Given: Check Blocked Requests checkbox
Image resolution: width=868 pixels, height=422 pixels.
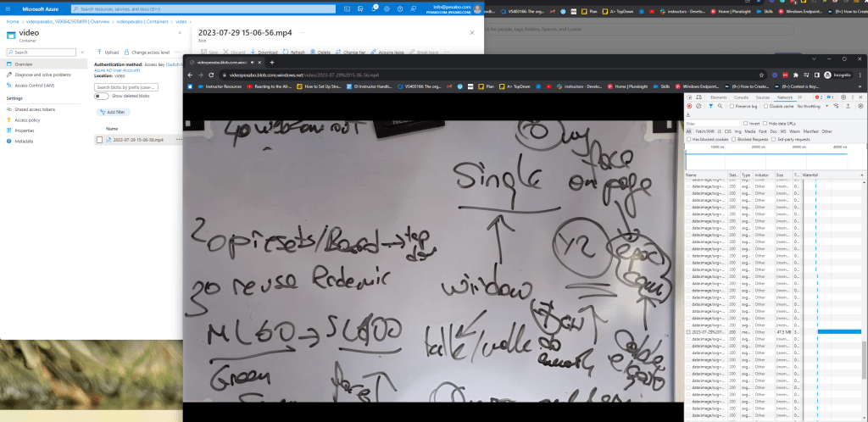Looking at the screenshot, I should 733,139.
